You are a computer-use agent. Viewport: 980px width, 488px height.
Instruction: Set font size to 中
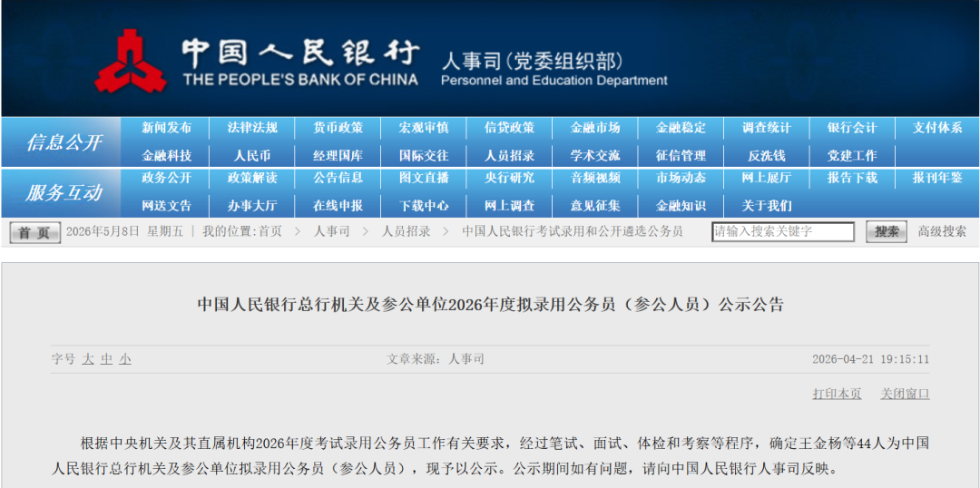click(106, 359)
